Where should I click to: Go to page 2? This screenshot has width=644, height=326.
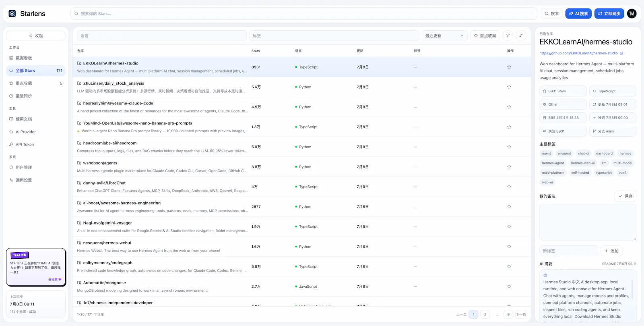(485, 314)
